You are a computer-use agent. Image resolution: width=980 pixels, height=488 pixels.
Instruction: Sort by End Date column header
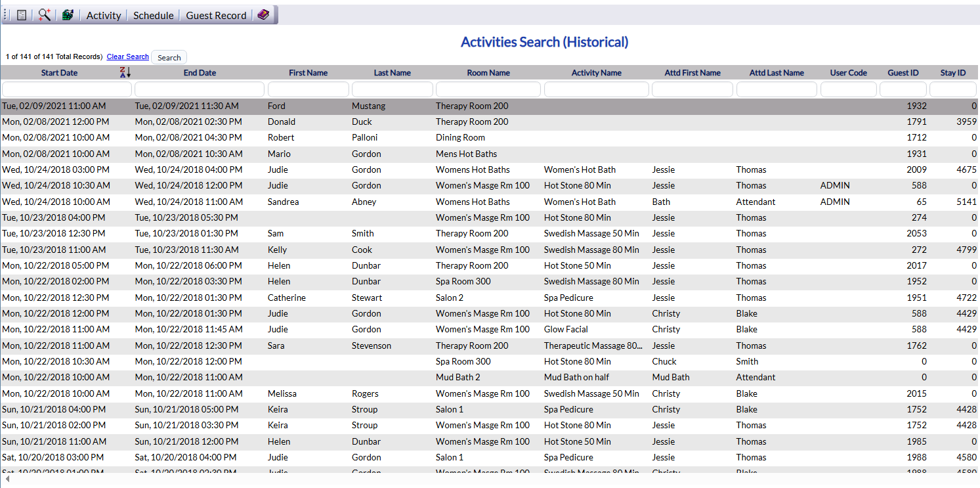[200, 73]
